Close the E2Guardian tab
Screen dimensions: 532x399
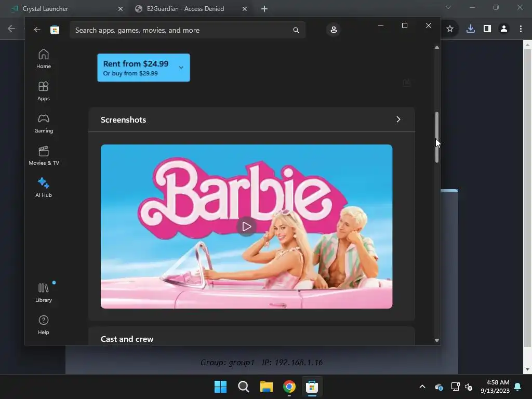coord(245,9)
